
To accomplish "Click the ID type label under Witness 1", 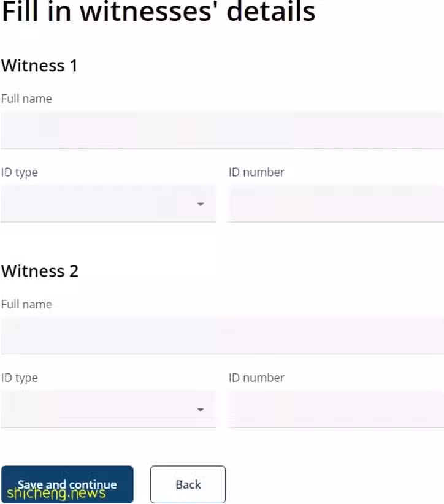I will point(19,173).
